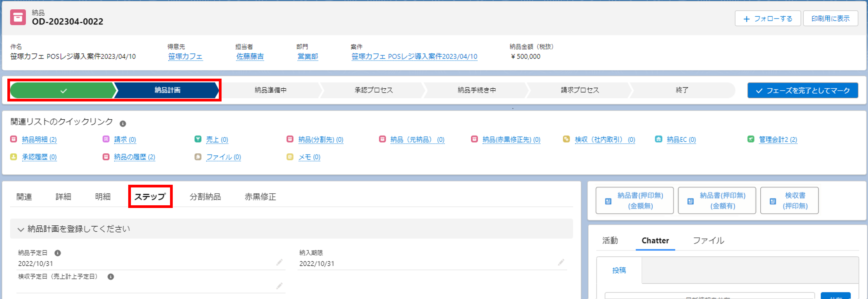Viewport: 868px width, 299px height.
Task: Click the 納品明細 quick link icon
Action: (14, 139)
